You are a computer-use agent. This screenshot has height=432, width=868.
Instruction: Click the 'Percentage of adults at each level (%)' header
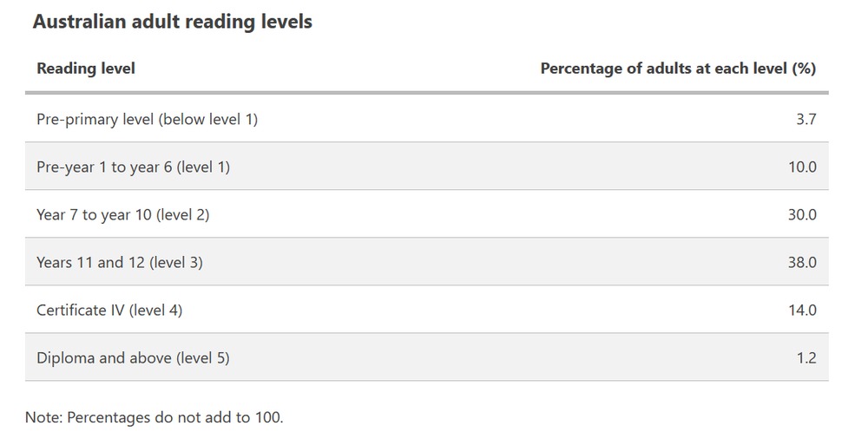click(678, 69)
